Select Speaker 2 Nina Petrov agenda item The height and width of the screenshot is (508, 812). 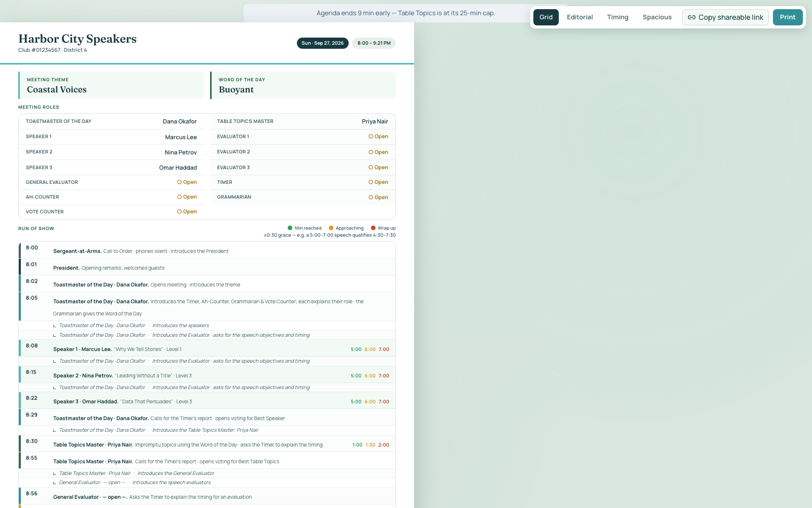pyautogui.click(x=207, y=375)
